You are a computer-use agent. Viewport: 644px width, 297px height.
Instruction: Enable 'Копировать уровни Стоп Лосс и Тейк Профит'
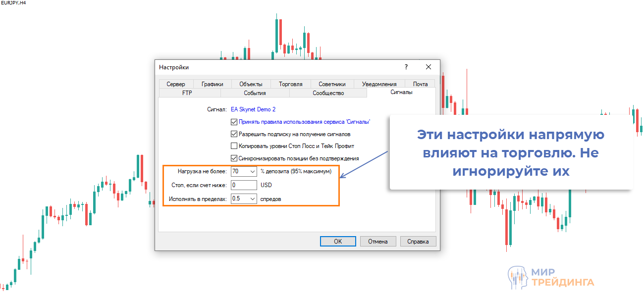[234, 146]
